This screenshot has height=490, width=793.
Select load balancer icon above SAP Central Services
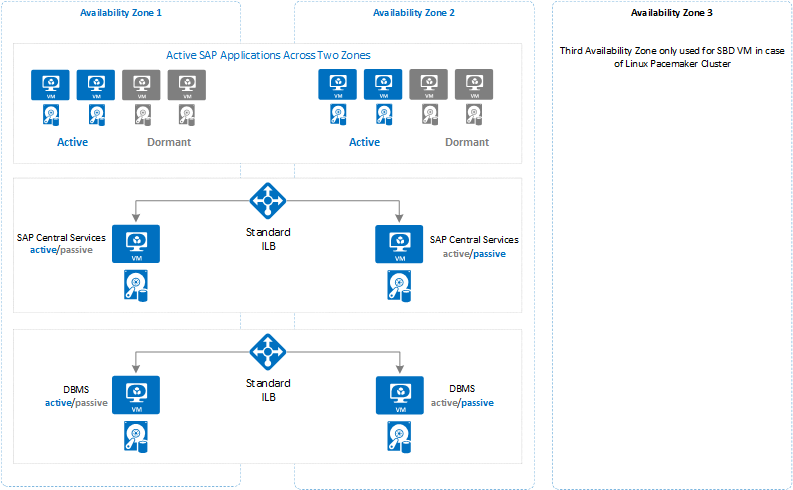[x=268, y=201]
